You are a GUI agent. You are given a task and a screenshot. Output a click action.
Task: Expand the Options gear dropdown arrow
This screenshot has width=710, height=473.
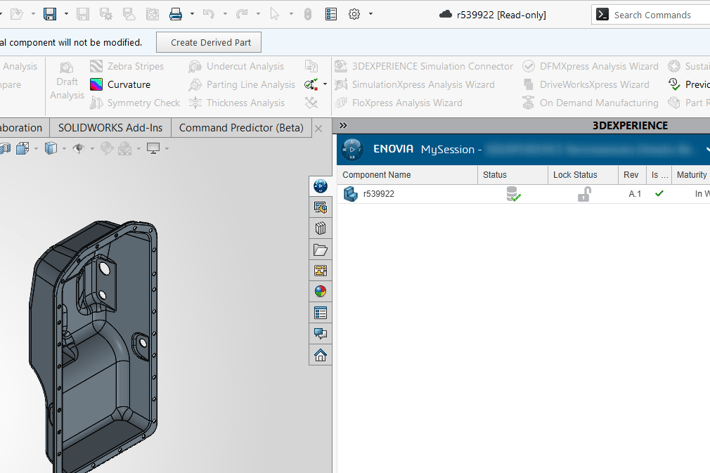(371, 14)
